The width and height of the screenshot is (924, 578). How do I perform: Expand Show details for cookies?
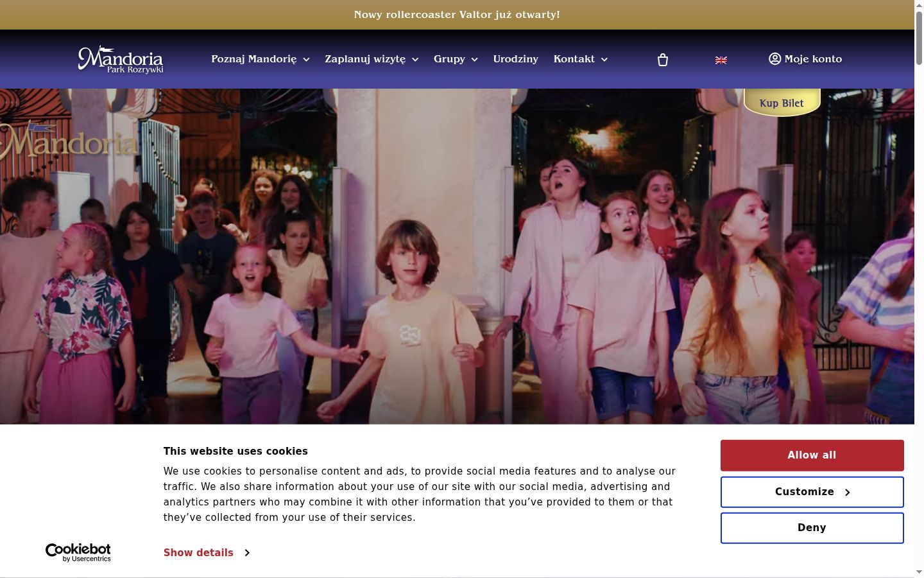click(x=207, y=553)
